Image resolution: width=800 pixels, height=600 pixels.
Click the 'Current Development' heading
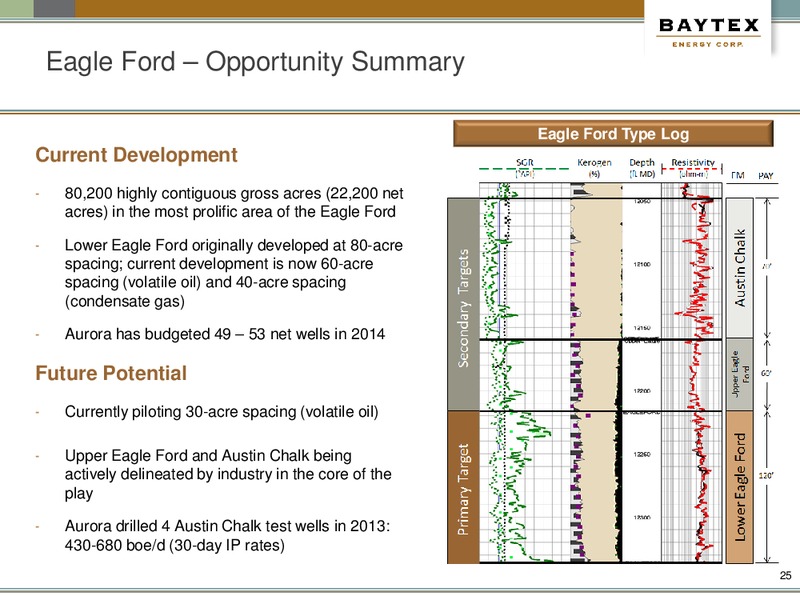(x=136, y=155)
